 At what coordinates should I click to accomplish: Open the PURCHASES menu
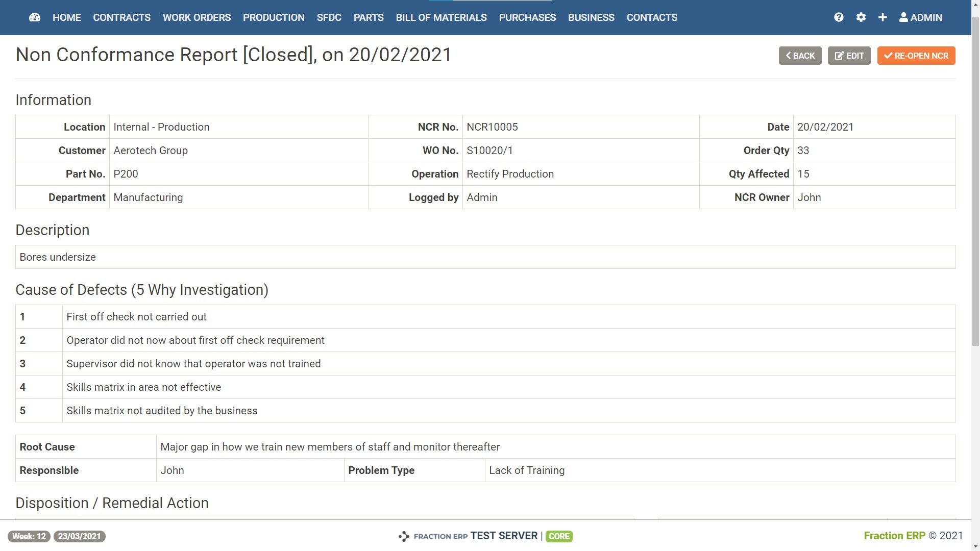(x=527, y=17)
